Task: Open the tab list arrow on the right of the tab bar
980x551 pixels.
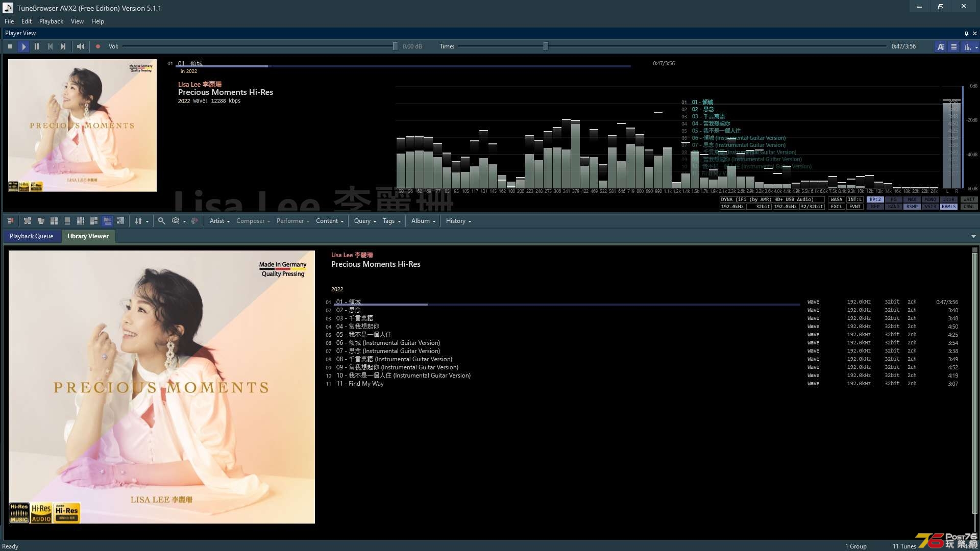Action: (973, 236)
